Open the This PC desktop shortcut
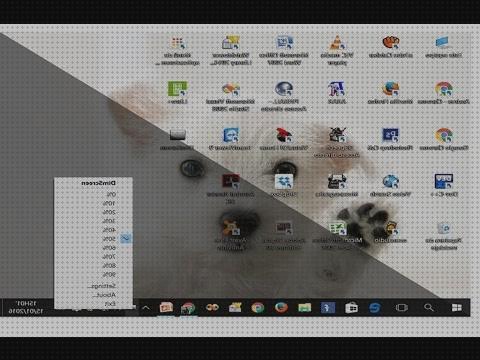This screenshot has width=480, height=360. [x=443, y=47]
